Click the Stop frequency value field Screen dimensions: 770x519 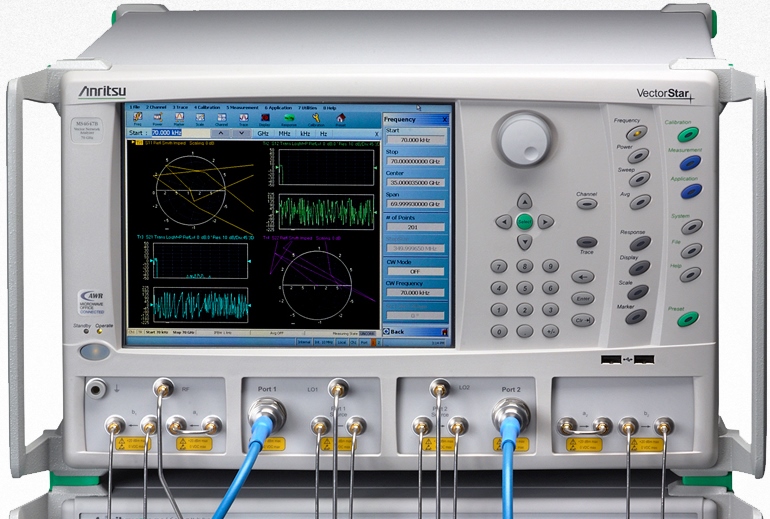pos(414,161)
